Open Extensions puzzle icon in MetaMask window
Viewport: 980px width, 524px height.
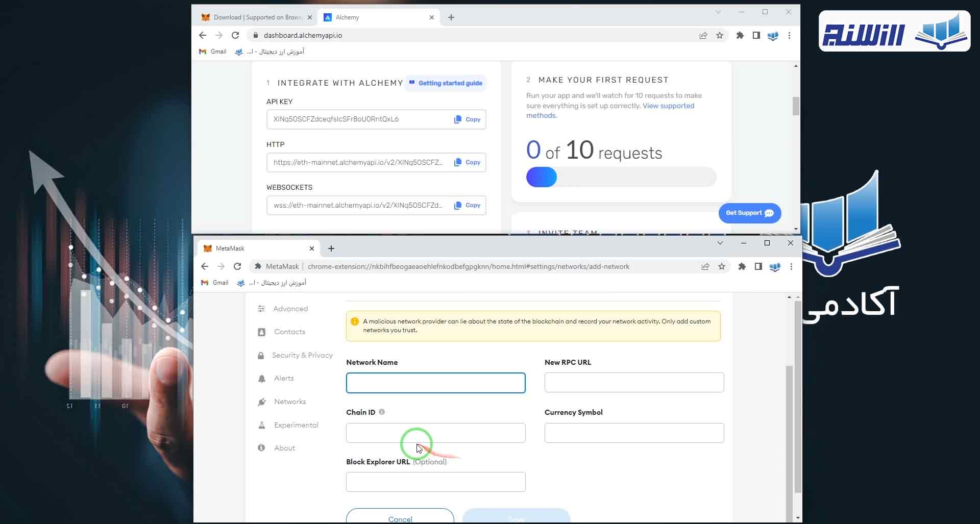tap(742, 266)
